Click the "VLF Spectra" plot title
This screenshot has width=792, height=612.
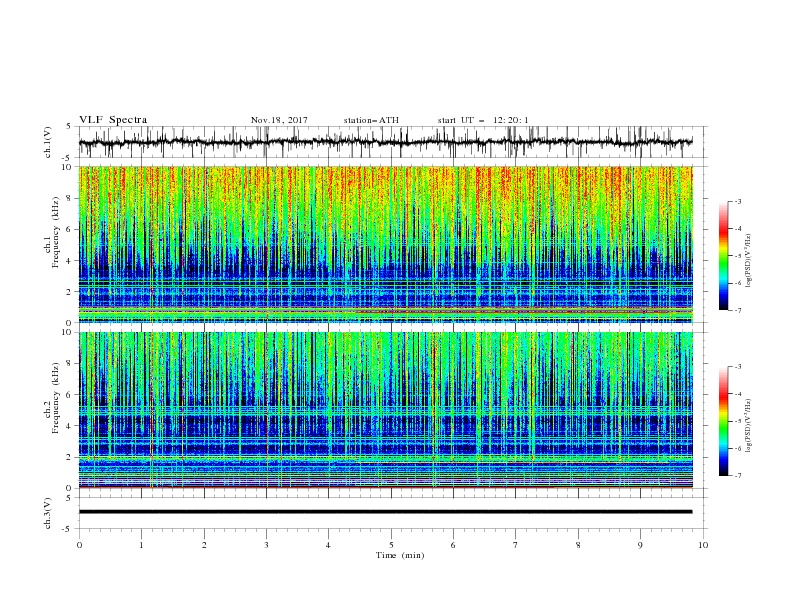coord(113,120)
